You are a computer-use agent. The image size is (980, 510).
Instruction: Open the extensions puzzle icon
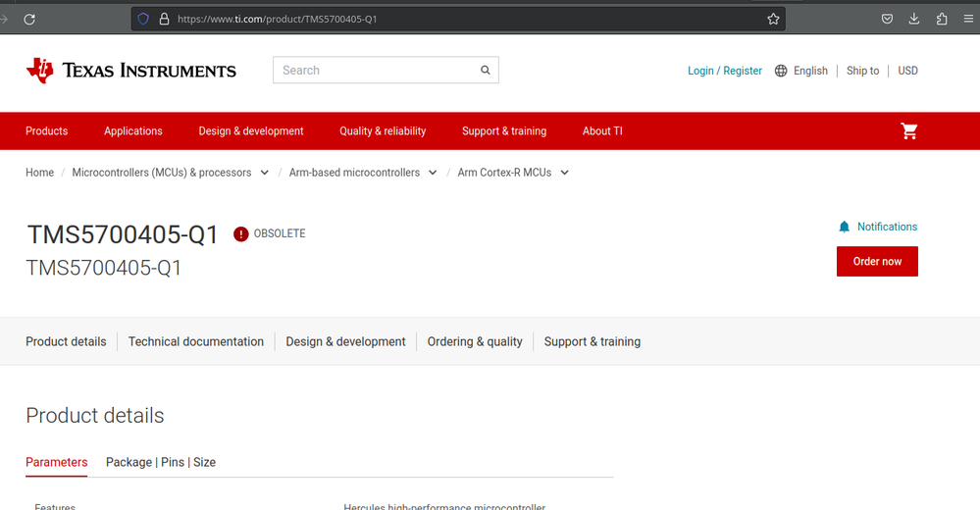click(x=941, y=19)
